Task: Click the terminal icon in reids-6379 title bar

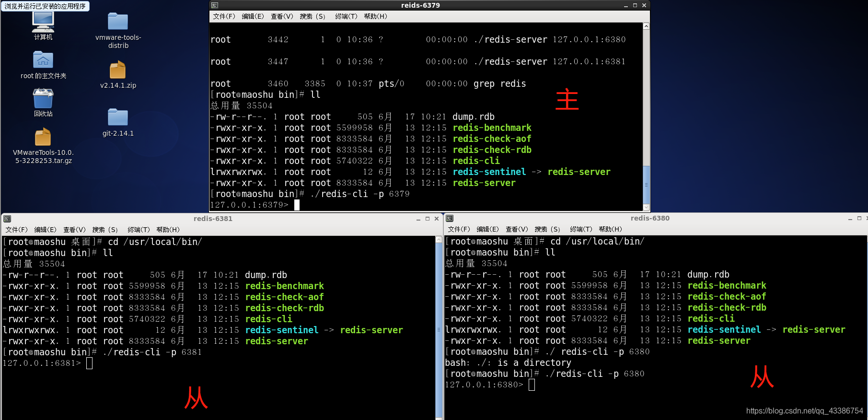Action: click(215, 5)
